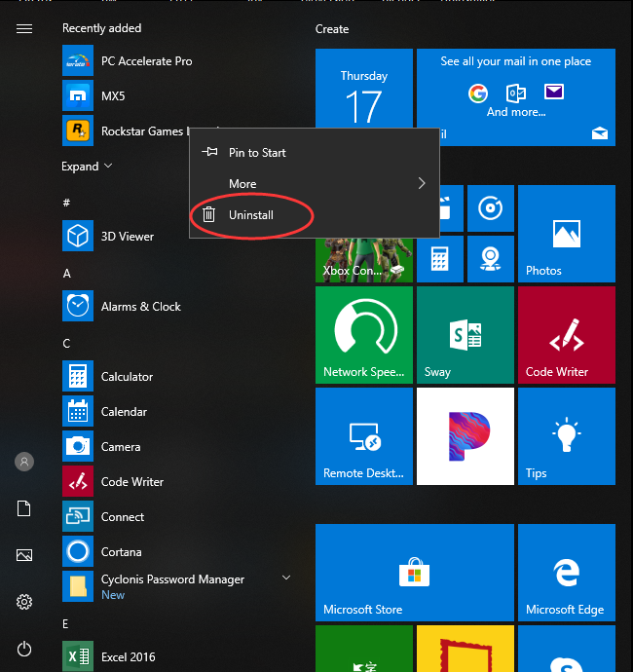Open the Tips tile

point(567,436)
